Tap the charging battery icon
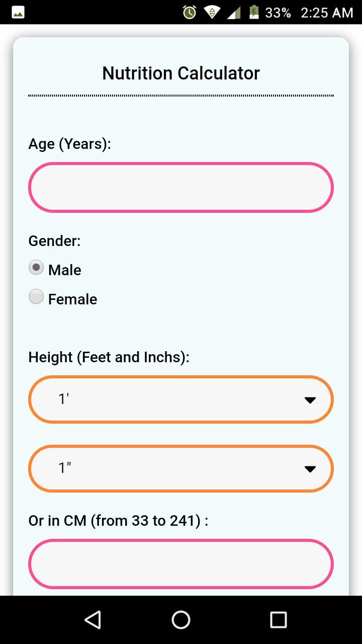Screen dimensions: 362x644 pyautogui.click(x=254, y=13)
